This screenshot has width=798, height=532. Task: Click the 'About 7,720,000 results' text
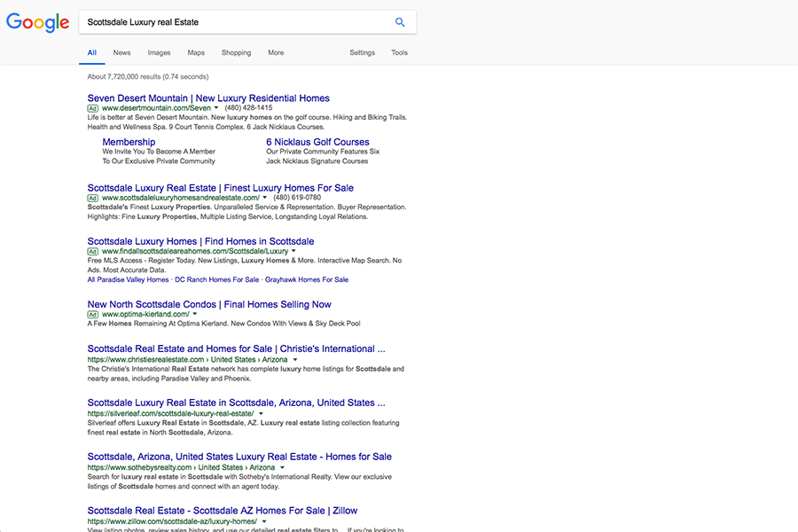(x=148, y=77)
